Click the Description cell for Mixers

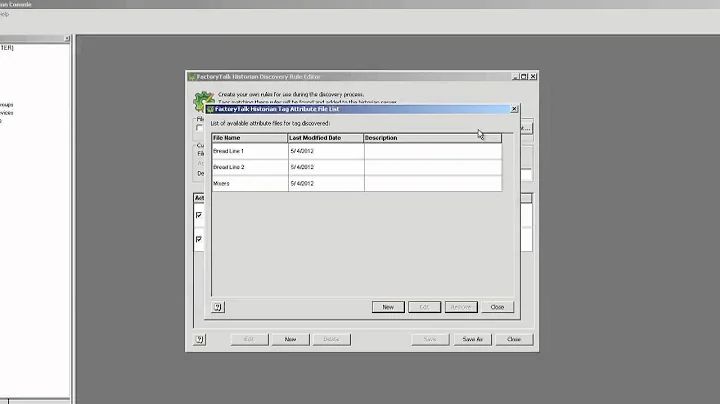click(x=433, y=183)
